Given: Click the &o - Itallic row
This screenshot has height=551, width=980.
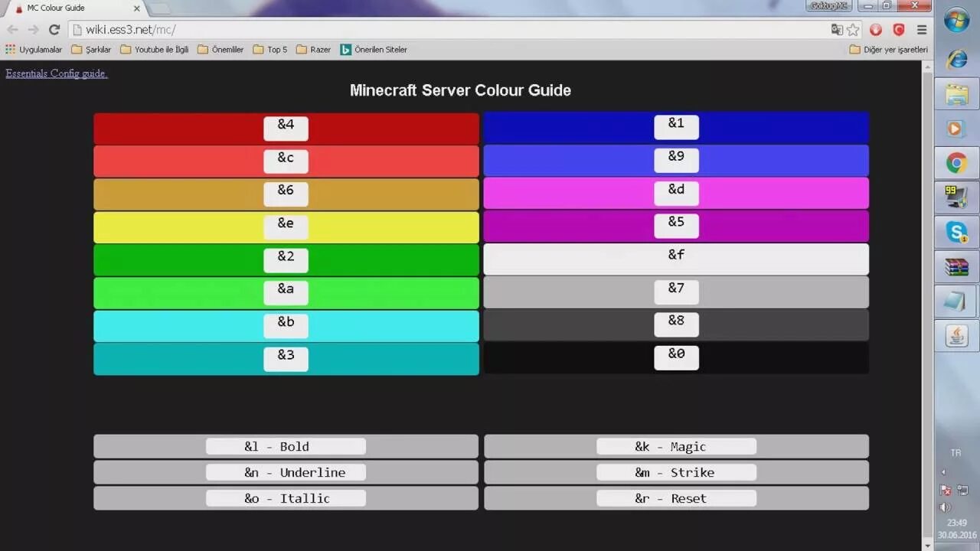Looking at the screenshot, I should [286, 498].
